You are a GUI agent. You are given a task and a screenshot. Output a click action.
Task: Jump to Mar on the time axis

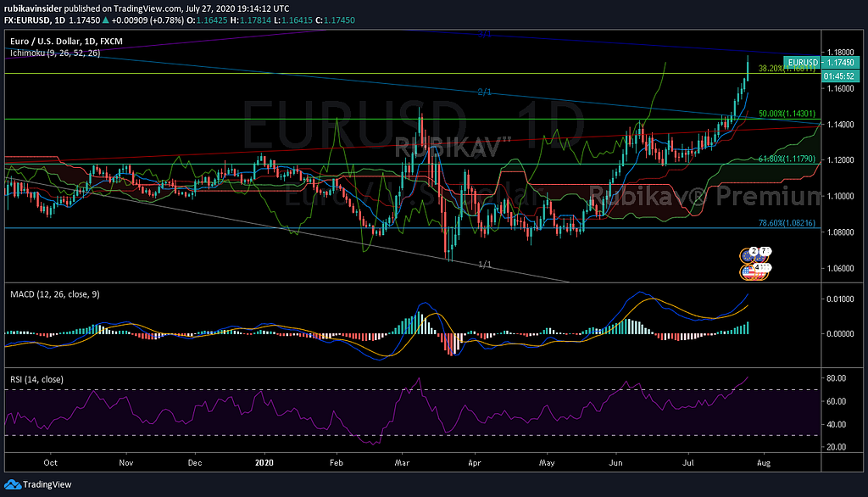coord(403,462)
